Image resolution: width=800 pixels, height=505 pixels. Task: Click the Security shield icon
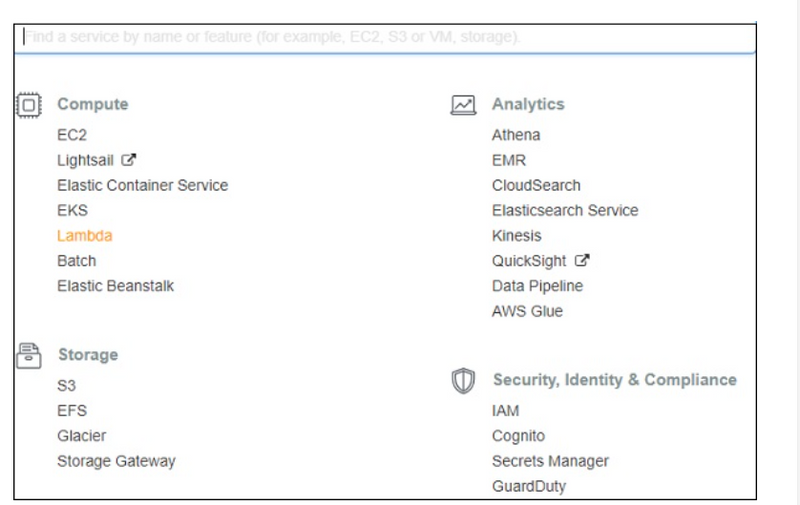[x=463, y=381]
